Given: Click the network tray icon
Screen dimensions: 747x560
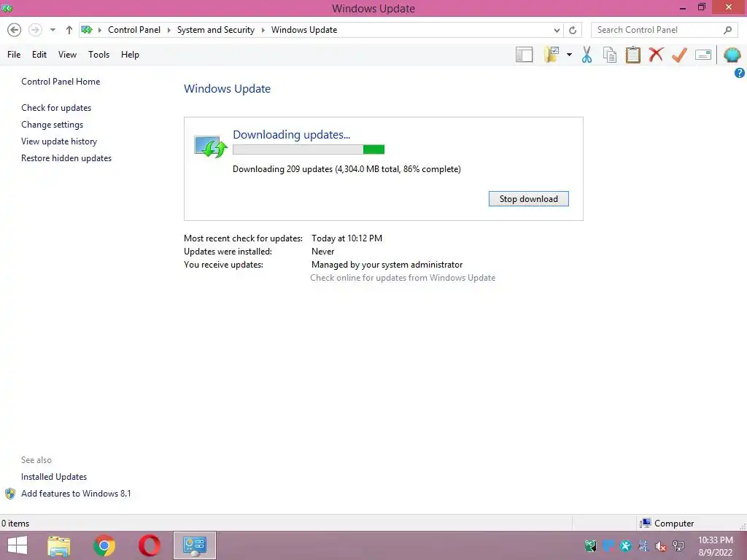Looking at the screenshot, I should pyautogui.click(x=678, y=546).
